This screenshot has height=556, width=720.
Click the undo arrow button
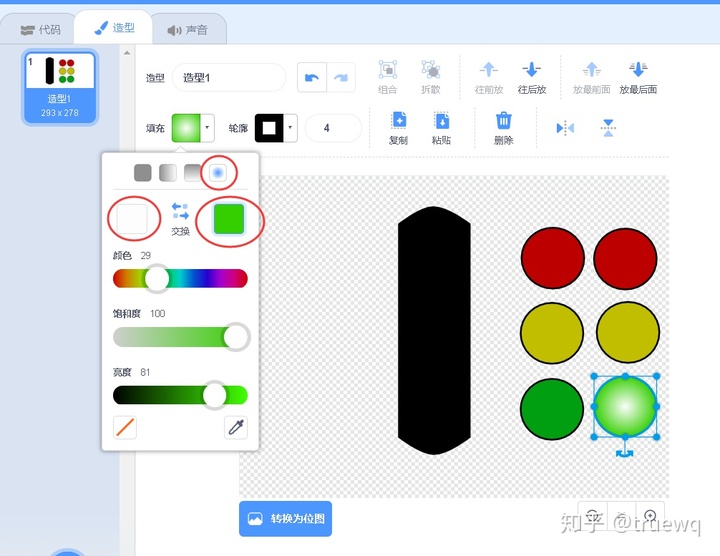312,78
